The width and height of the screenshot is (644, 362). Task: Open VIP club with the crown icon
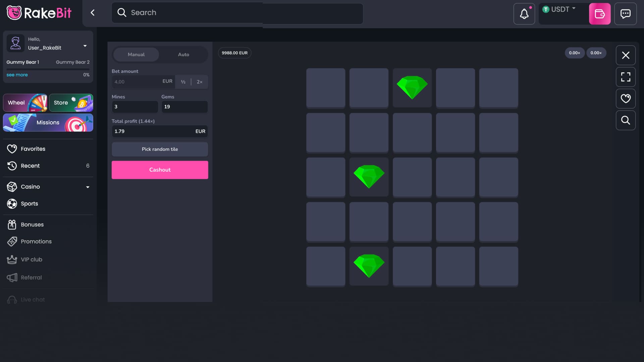(x=32, y=259)
